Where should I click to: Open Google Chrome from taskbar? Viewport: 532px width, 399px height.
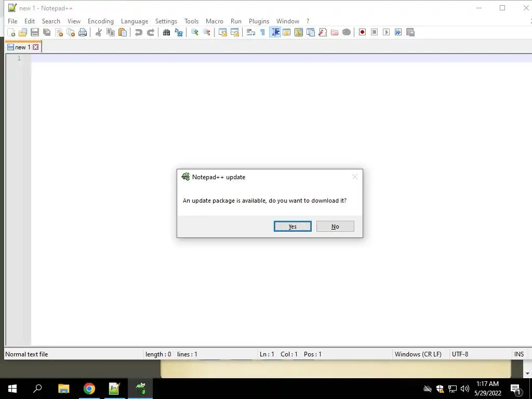[89, 389]
